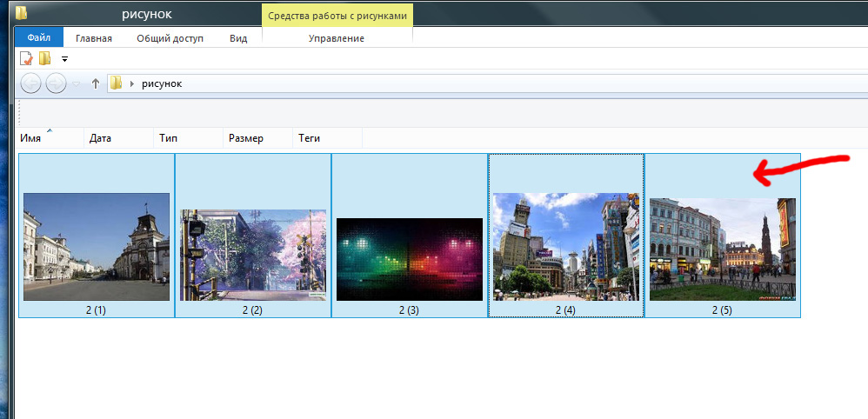Open the Управление ribbon tab
This screenshot has width=868, height=419.
(337, 38)
